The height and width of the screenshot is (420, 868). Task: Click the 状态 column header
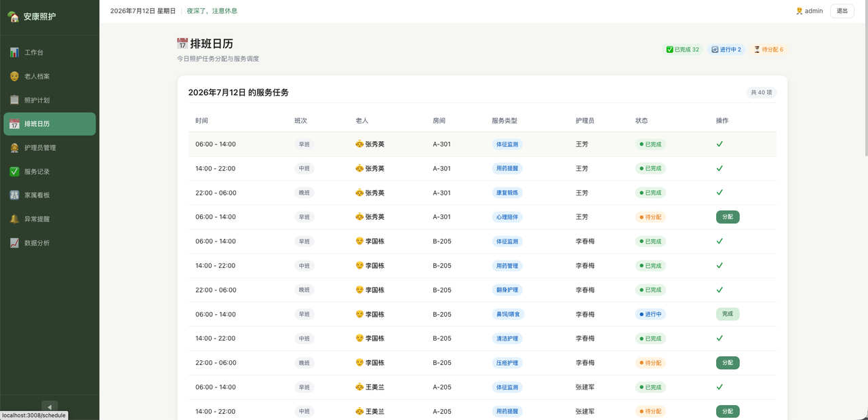(x=642, y=121)
